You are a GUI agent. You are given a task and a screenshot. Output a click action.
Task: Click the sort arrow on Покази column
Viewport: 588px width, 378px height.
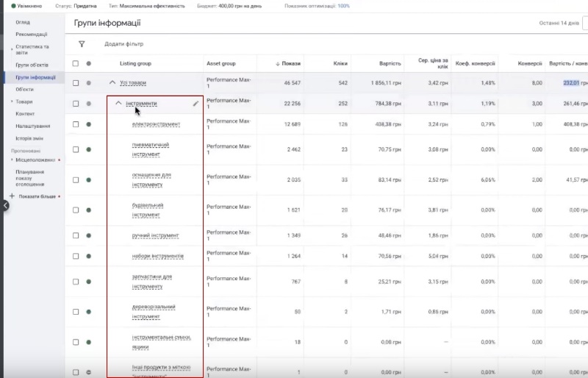[x=277, y=64]
